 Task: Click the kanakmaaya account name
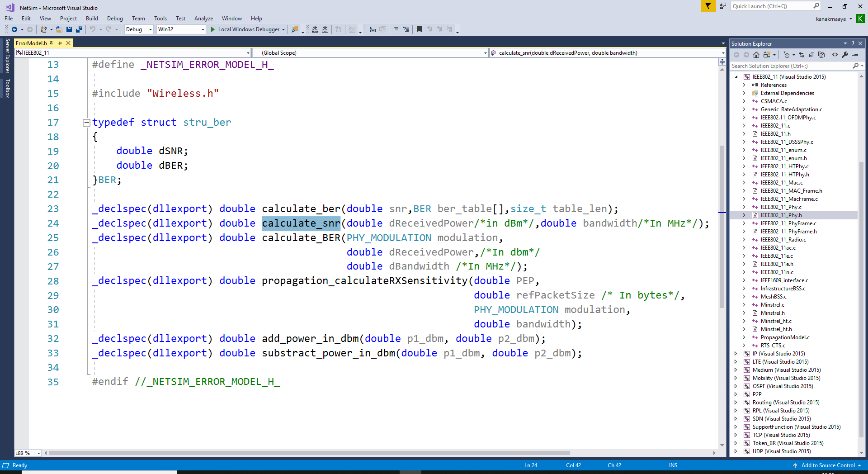click(x=830, y=19)
